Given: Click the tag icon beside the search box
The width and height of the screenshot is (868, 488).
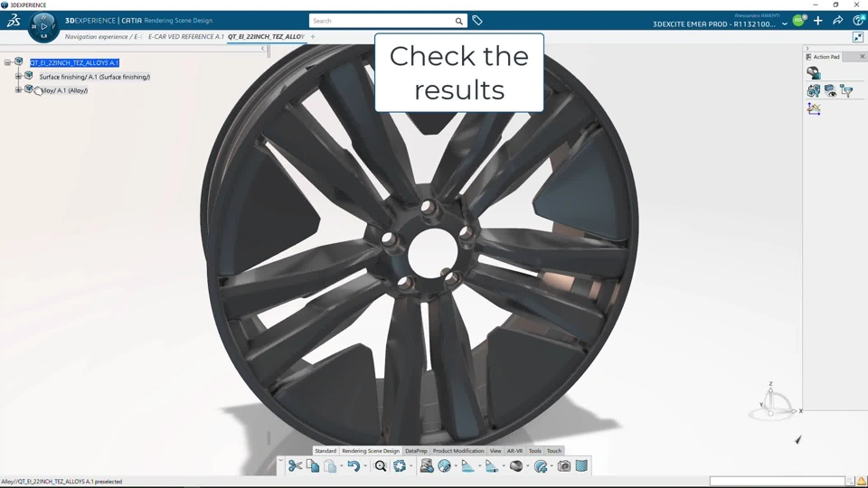Looking at the screenshot, I should tap(477, 21).
